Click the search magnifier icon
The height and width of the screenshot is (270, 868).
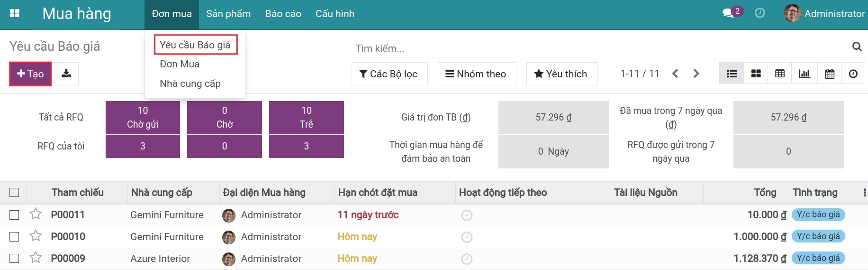[x=857, y=47]
